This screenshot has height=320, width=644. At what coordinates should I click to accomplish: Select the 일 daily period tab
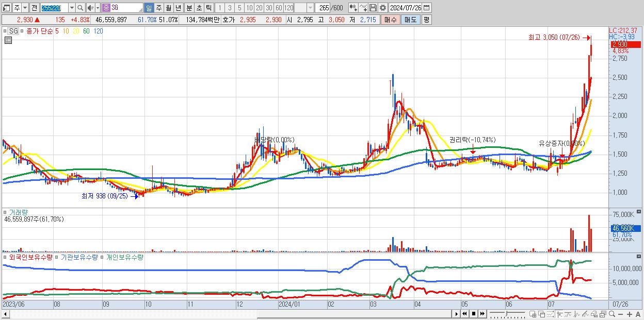(149, 8)
